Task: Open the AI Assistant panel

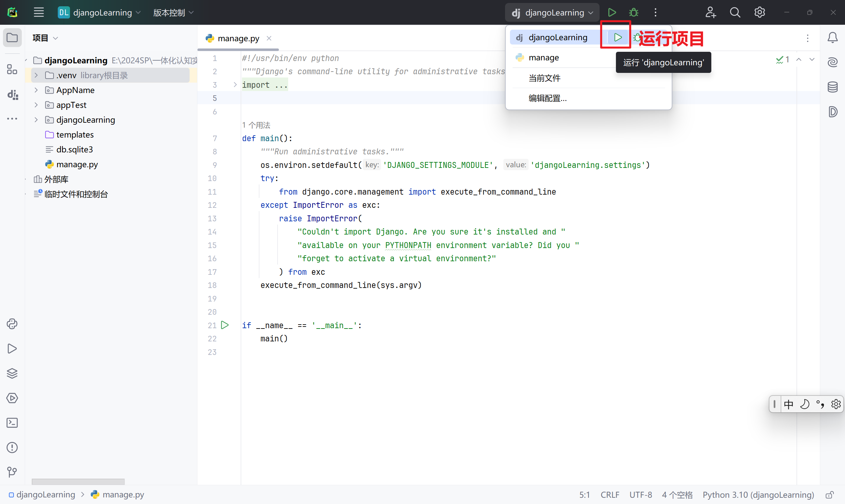Action: coord(833,62)
